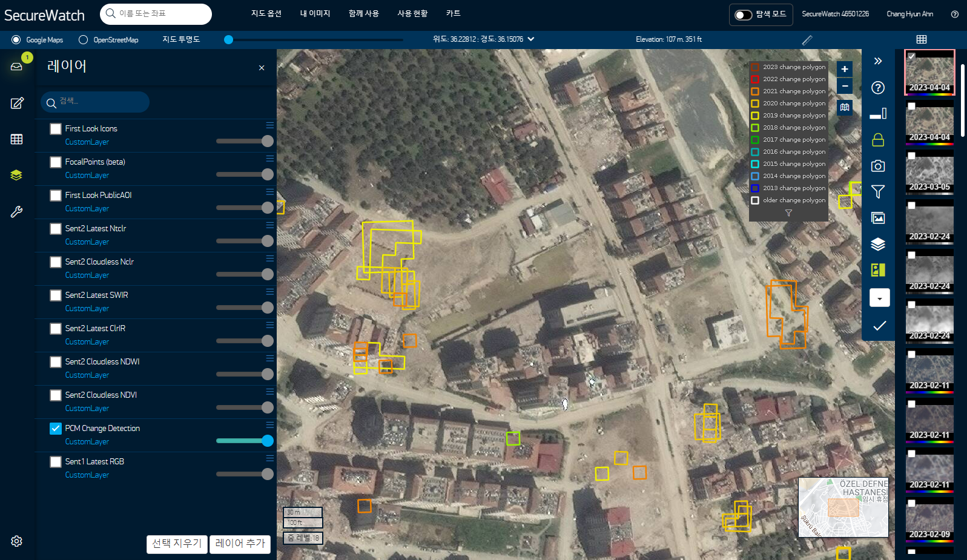This screenshot has width=967, height=560.
Task: Open the 내 이미지 menu
Action: tap(315, 13)
